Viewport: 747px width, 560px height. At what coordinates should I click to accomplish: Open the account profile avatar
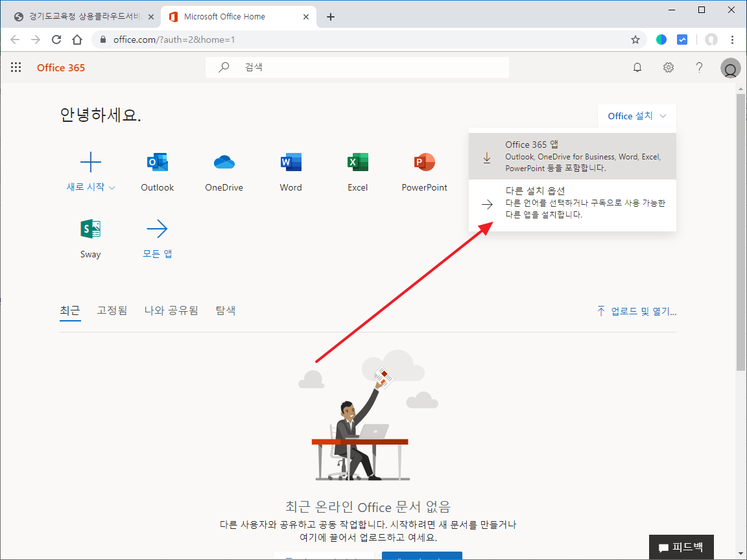point(730,68)
